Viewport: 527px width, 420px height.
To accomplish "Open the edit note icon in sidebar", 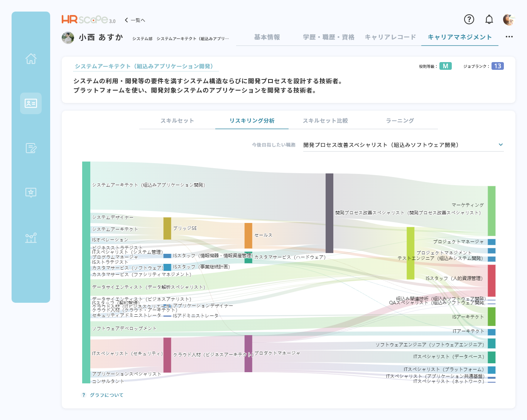I will pyautogui.click(x=31, y=148).
